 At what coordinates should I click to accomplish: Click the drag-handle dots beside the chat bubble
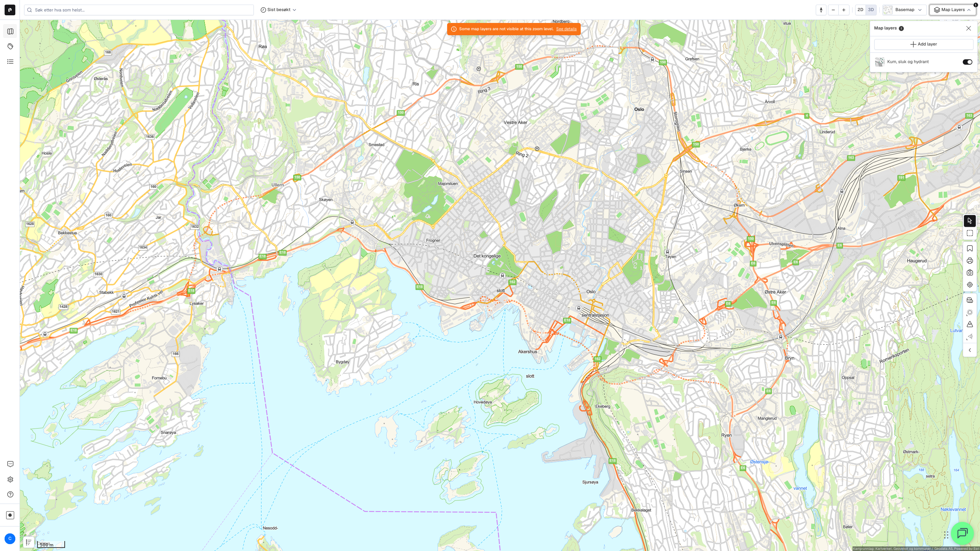(x=946, y=535)
